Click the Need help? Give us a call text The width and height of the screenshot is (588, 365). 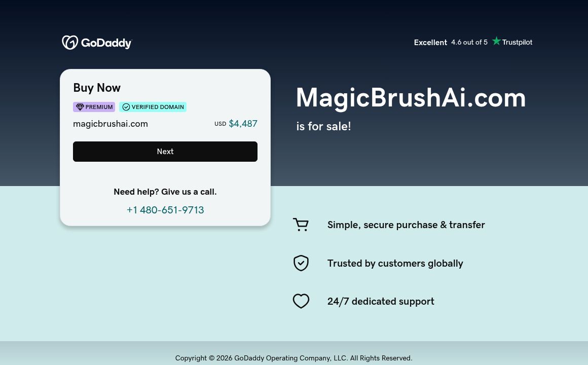point(165,192)
